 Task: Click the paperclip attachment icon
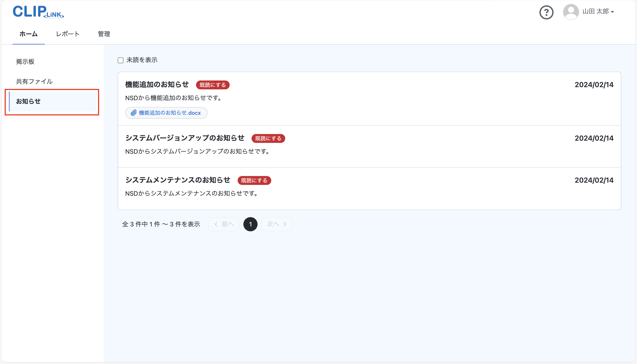point(134,113)
